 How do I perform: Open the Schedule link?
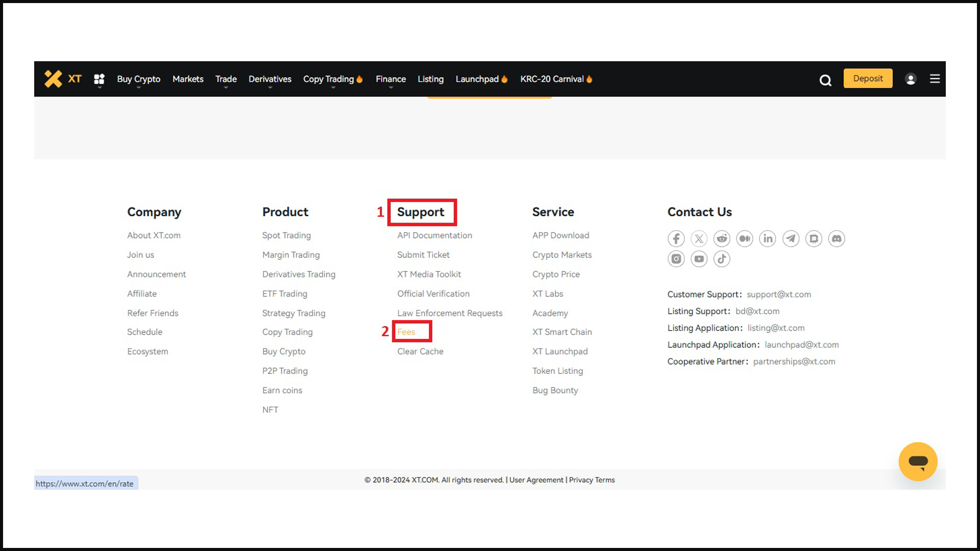[144, 332]
